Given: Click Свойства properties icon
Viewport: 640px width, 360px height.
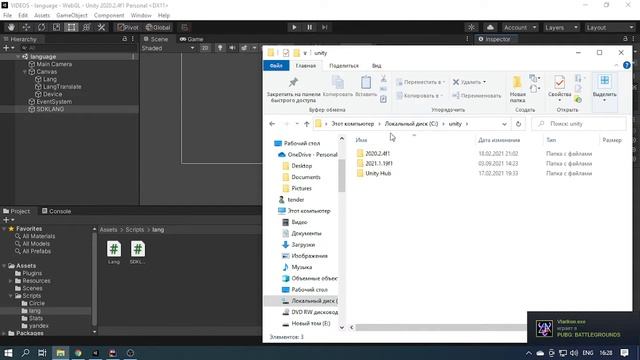Looking at the screenshot, I should click(x=560, y=83).
